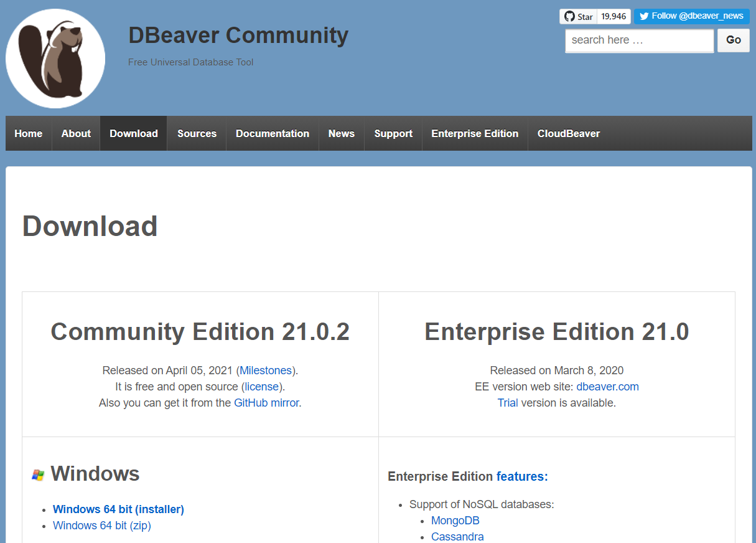The image size is (756, 543).
Task: Click 'Released on March 8, 2020' text
Action: [557, 371]
